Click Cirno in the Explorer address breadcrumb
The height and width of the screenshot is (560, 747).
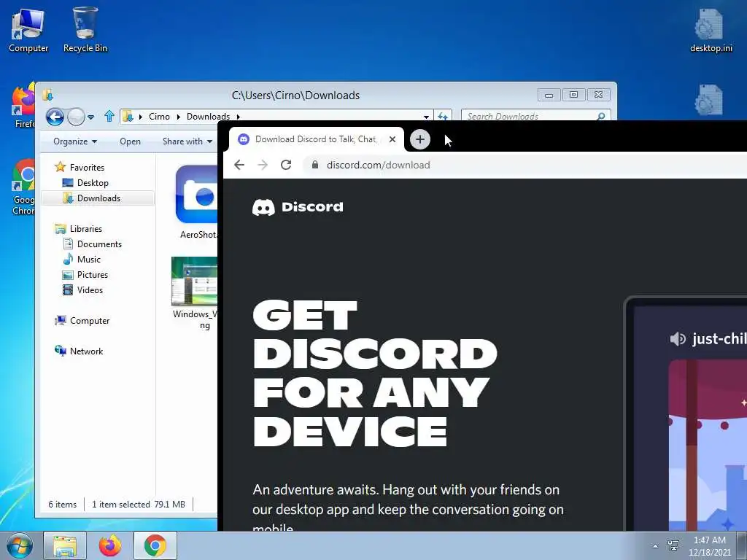point(159,116)
